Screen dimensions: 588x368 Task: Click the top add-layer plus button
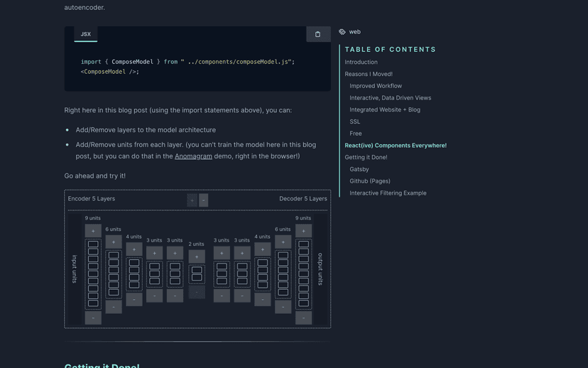192,200
